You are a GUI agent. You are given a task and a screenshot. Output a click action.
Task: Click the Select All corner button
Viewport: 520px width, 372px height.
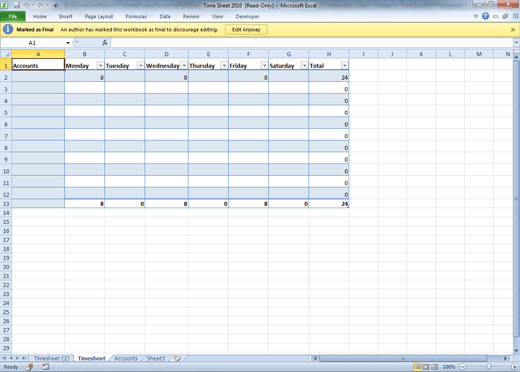(x=6, y=54)
